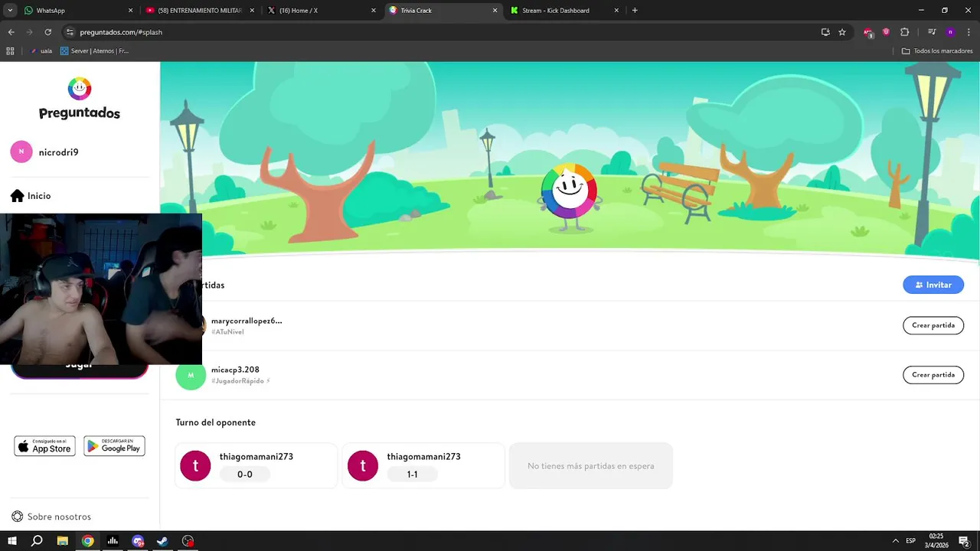Click the 0-0 score badge
The height and width of the screenshot is (551, 980).
click(x=245, y=474)
